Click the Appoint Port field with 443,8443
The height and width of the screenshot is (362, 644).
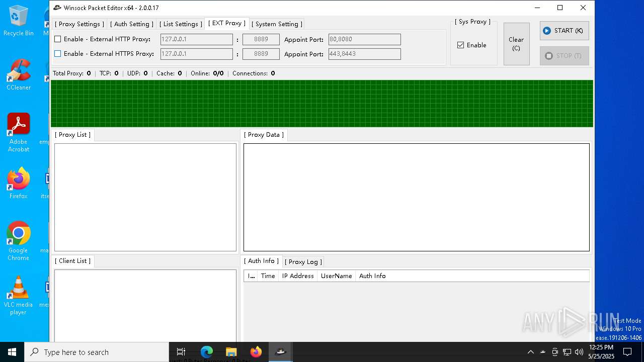(x=365, y=54)
